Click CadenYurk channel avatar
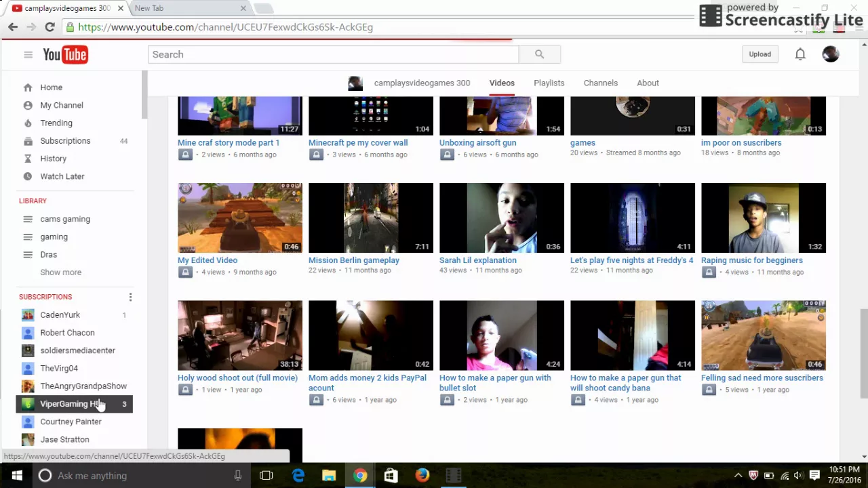Image resolution: width=868 pixels, height=488 pixels. tap(28, 315)
